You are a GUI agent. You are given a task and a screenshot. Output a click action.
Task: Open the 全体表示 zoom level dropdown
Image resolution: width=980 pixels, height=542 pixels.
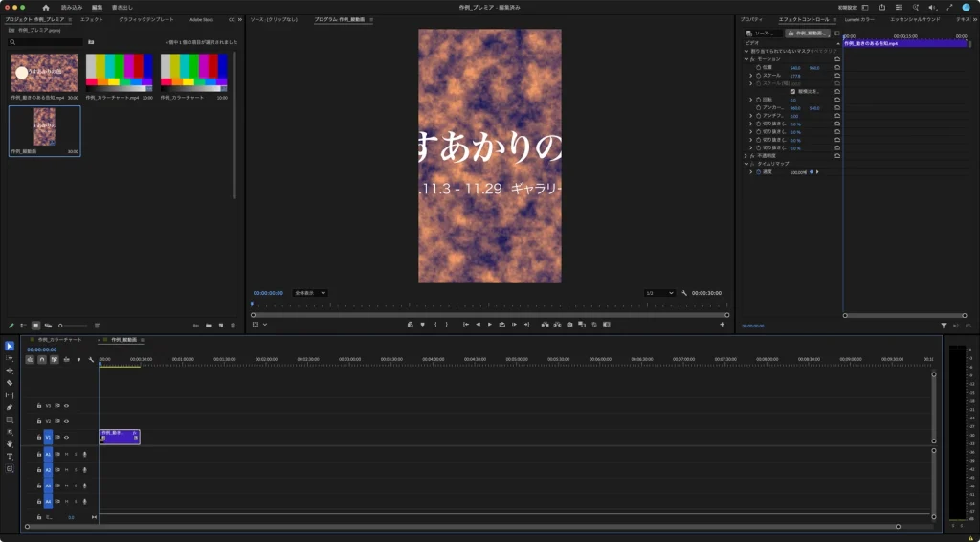tap(310, 293)
